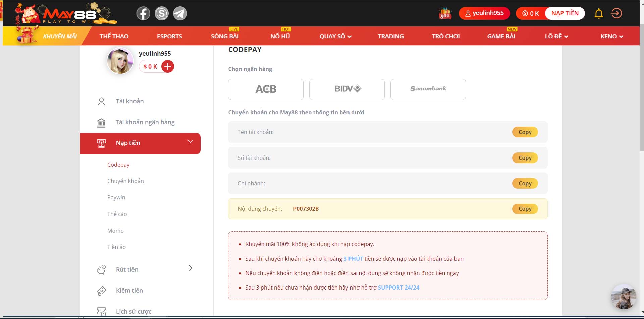Viewport: 644px width, 319px height.
Task: Click the Lịch sử cược history icon
Action: [x=101, y=311]
